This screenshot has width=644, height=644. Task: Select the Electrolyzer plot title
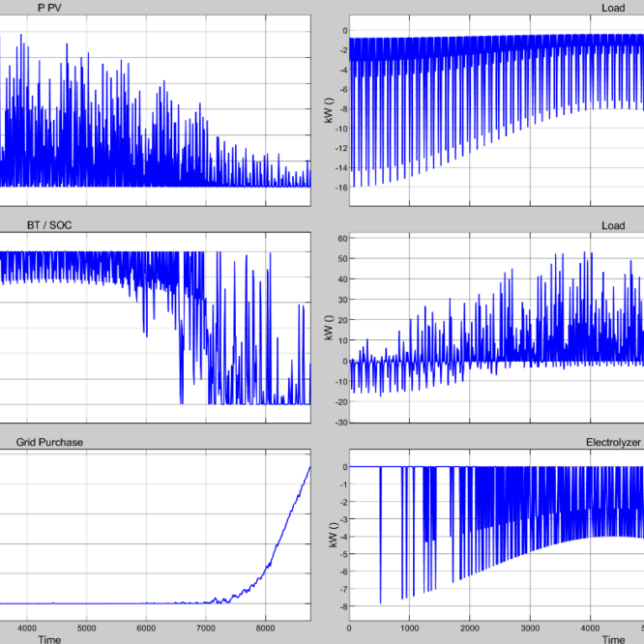tap(613, 442)
